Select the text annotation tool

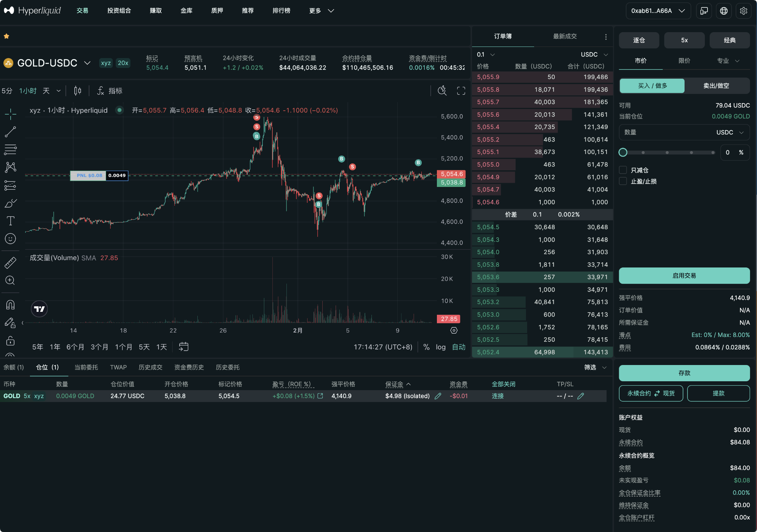click(10, 221)
